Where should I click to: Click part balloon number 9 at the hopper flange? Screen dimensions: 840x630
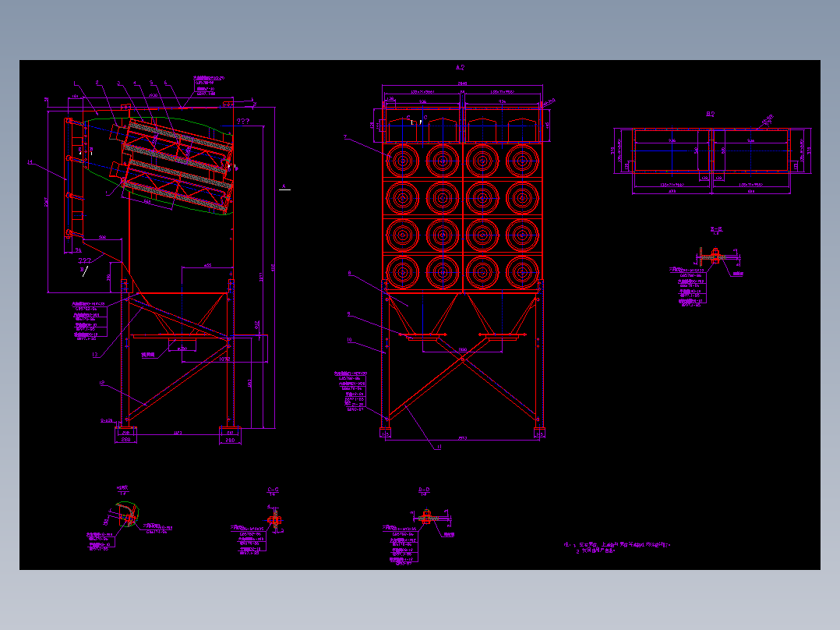click(x=349, y=314)
